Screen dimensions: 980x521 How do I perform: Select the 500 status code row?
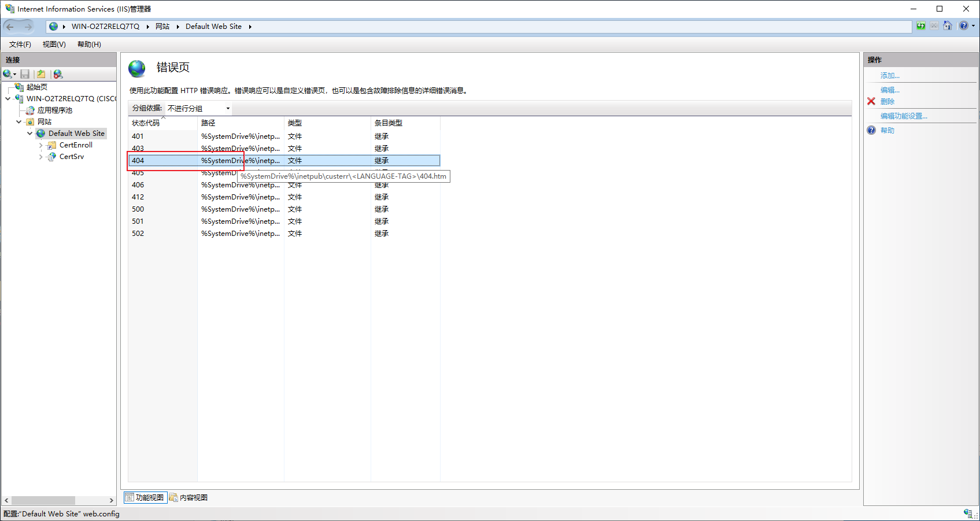(284, 209)
